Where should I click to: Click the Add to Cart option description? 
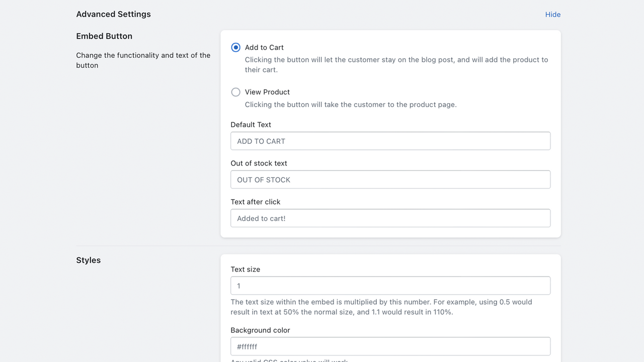tap(396, 64)
